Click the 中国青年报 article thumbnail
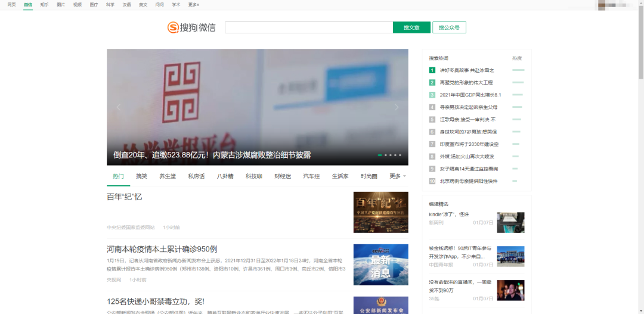 tap(510, 257)
